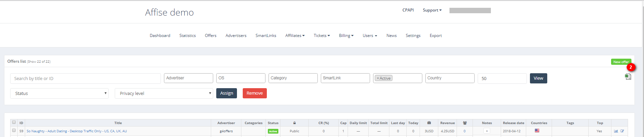Check the checkbox for offer 59
The height and width of the screenshot is (137, 644).
point(14,130)
